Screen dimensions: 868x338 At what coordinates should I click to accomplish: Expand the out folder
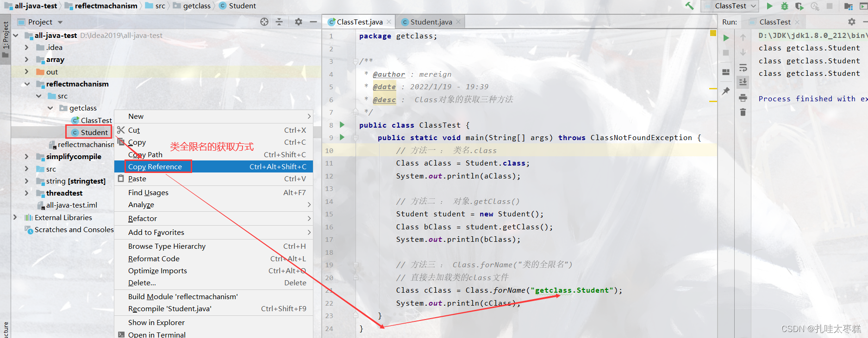point(27,72)
